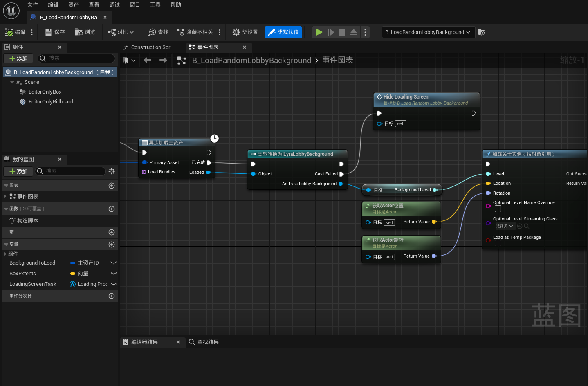588x386 pixels.
Task: Open the 工具 (Tools) menu
Action: click(155, 5)
